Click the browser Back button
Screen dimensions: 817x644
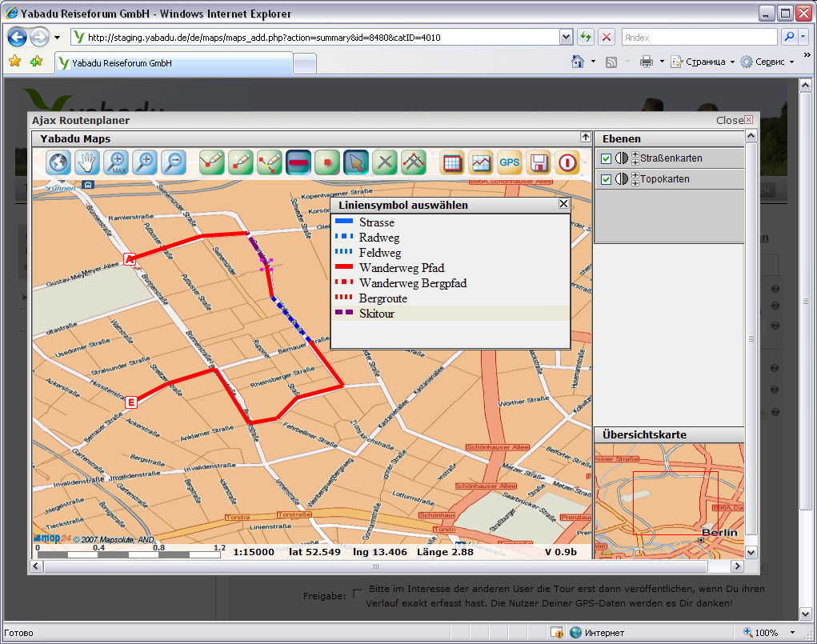pos(17,37)
